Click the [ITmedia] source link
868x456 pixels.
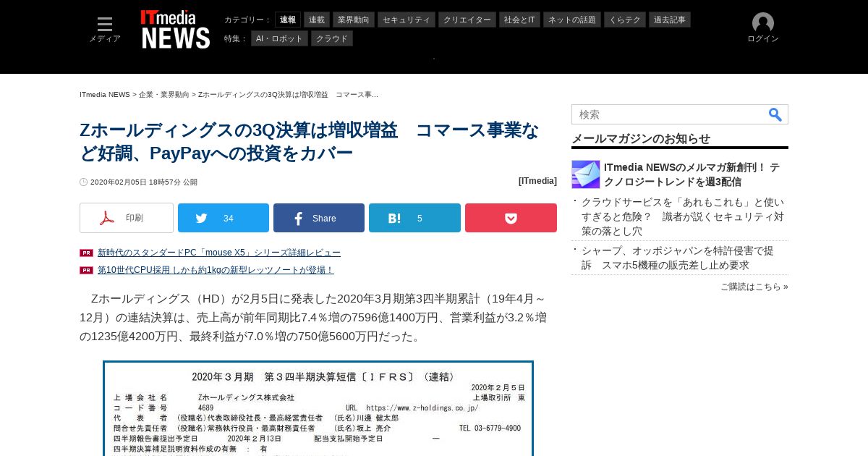tap(537, 181)
